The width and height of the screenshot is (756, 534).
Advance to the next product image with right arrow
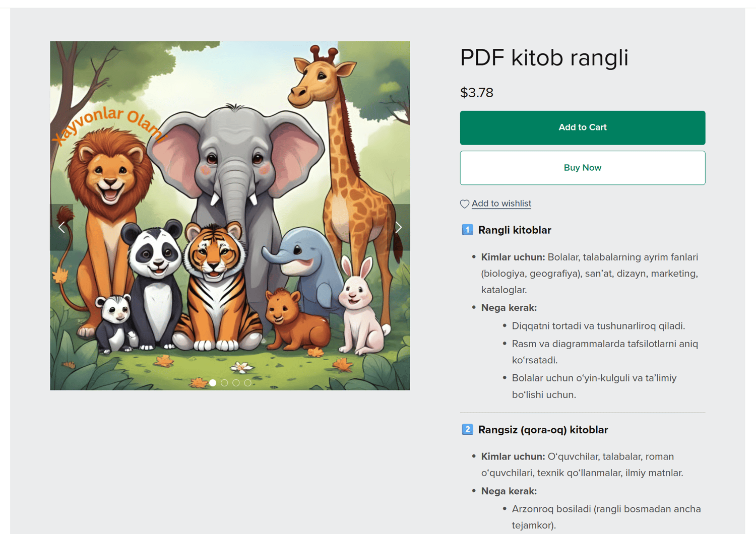398,227
